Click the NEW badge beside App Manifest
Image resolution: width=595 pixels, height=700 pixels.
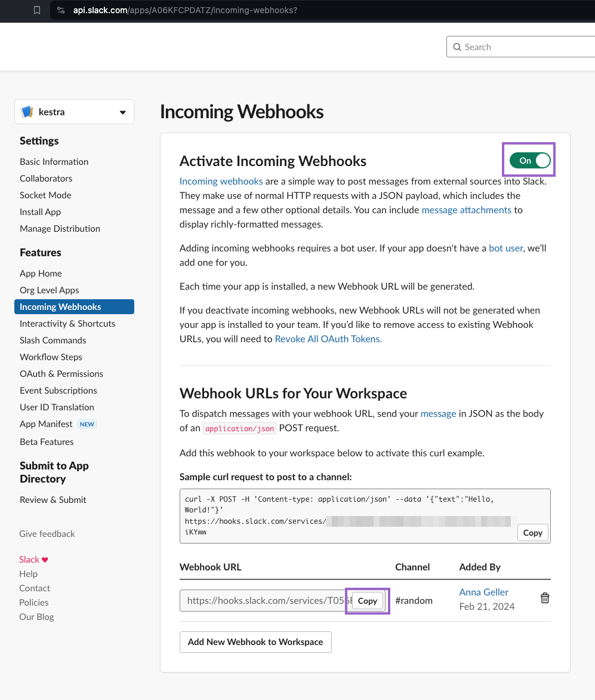pyautogui.click(x=87, y=424)
